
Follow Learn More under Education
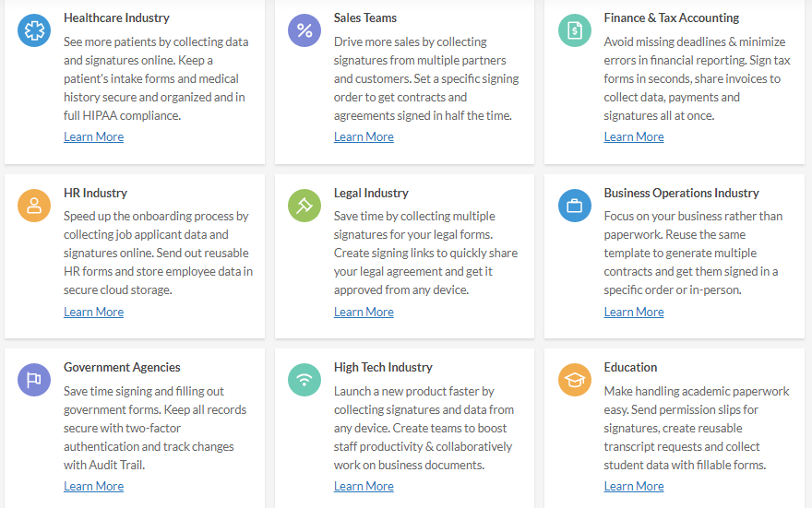(x=634, y=486)
